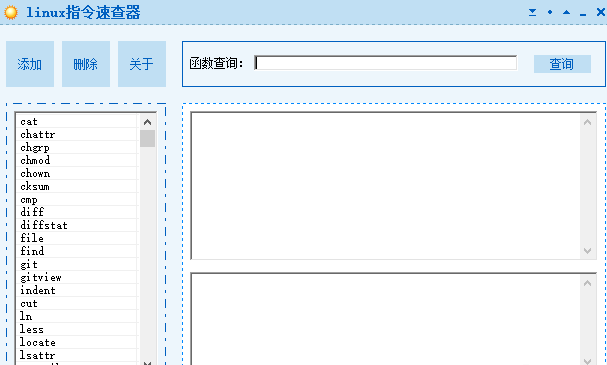Select 'cat' in the command list
Image resolution: width=607 pixels, height=365 pixels.
point(77,122)
